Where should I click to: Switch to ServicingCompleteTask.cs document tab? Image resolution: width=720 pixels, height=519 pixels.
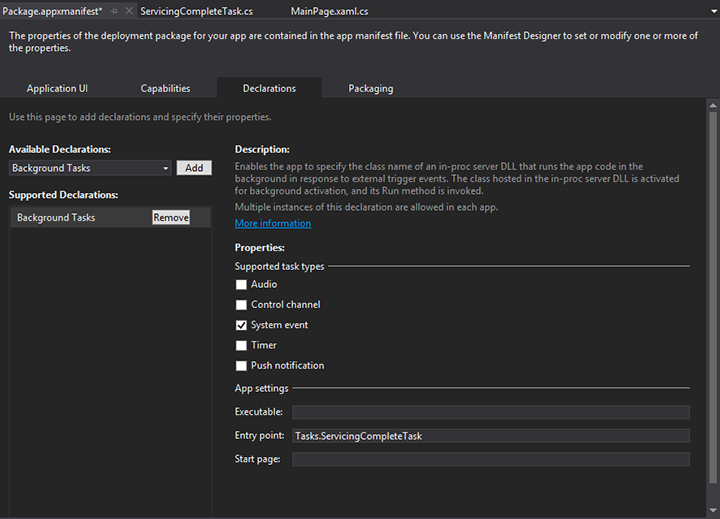[196, 10]
